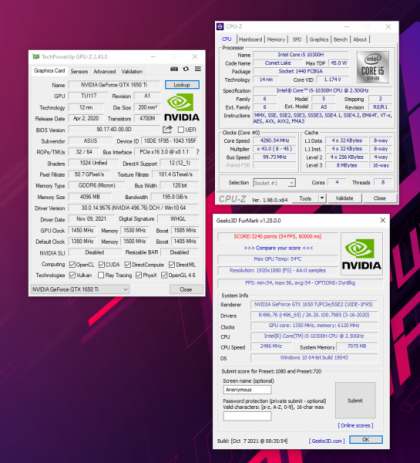Open the Geeks3D.com link
This screenshot has height=463, width=420.
pos(327,441)
